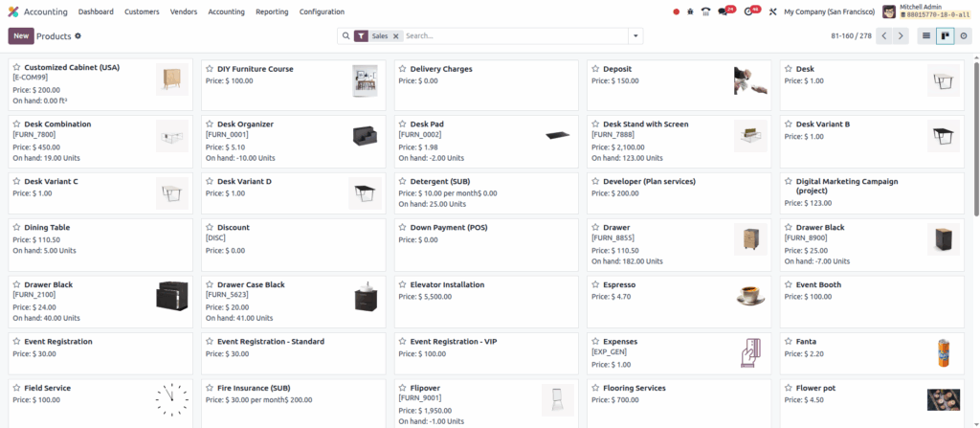Open the Discount product card

pyautogui.click(x=293, y=245)
